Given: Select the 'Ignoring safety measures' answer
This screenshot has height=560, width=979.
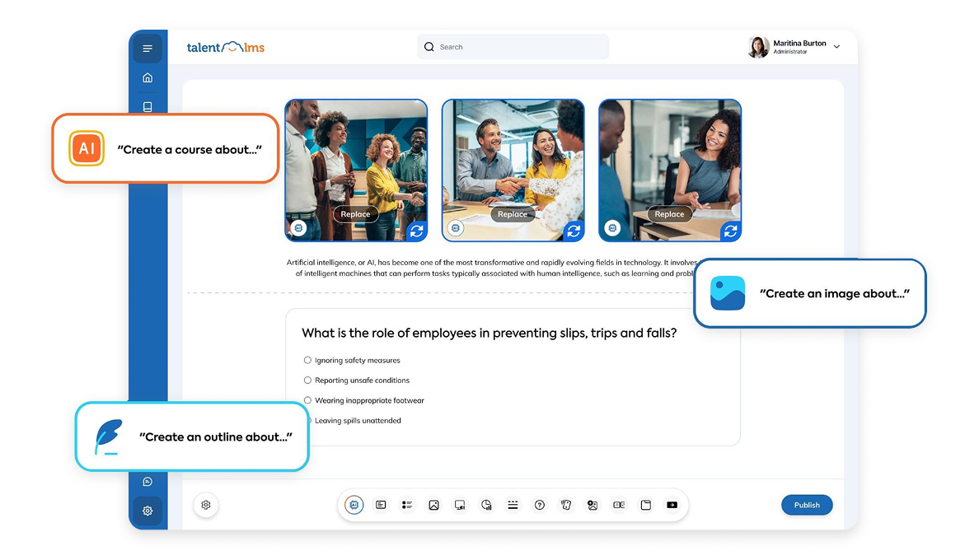Looking at the screenshot, I should tap(307, 360).
